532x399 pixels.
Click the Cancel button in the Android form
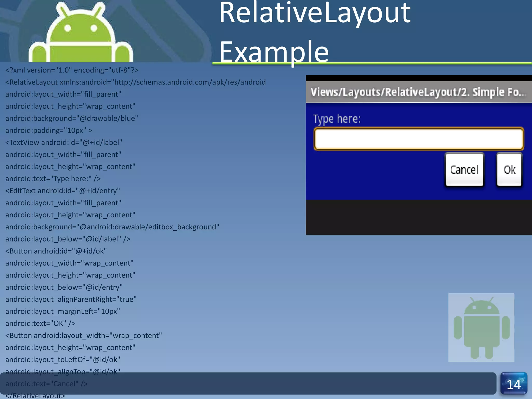point(464,169)
